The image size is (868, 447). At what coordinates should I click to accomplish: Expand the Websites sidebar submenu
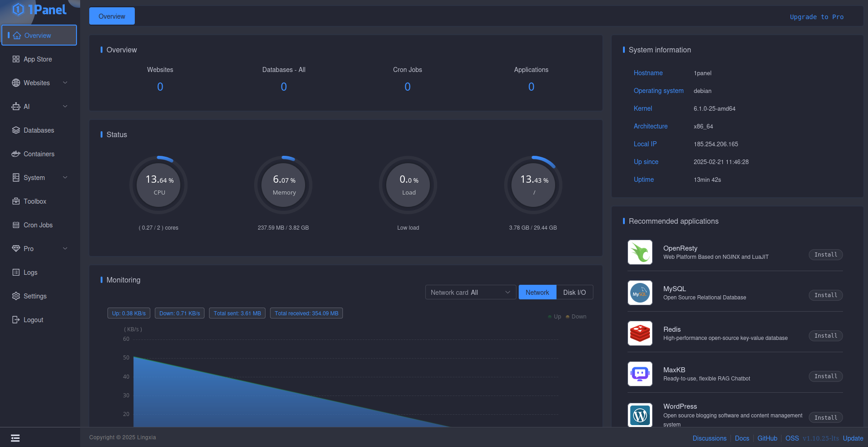(x=65, y=83)
